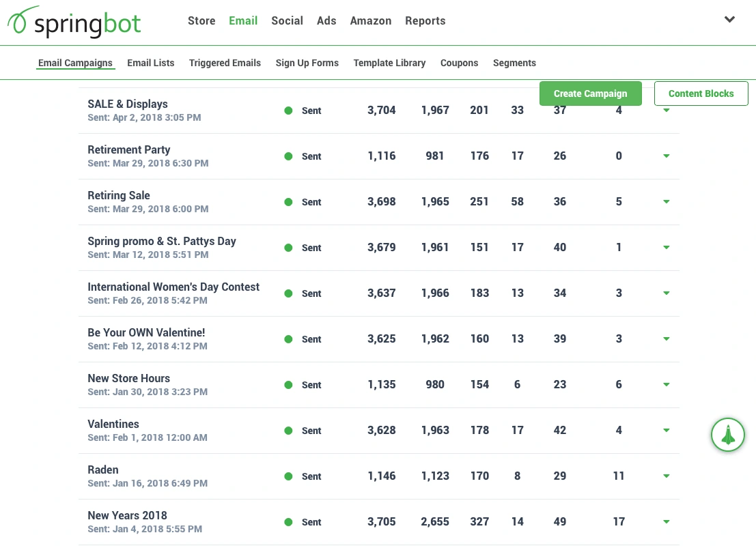756x548 pixels.
Task: Click the rocket launcher icon
Action: coord(728,434)
